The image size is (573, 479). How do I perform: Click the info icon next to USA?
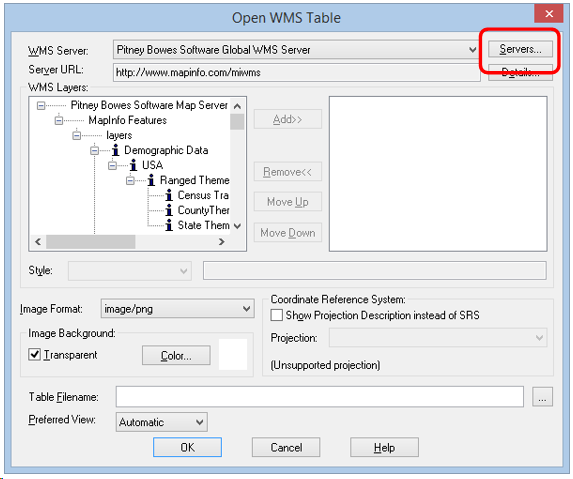134,165
